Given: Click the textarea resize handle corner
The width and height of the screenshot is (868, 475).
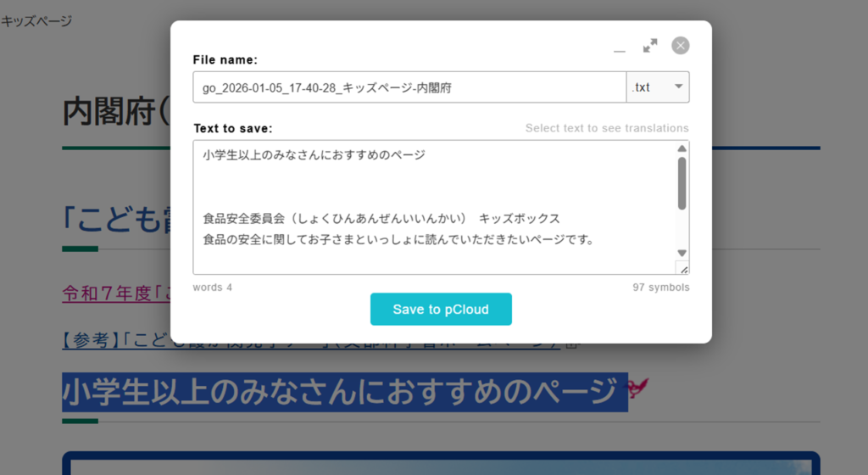Looking at the screenshot, I should pos(683,268).
